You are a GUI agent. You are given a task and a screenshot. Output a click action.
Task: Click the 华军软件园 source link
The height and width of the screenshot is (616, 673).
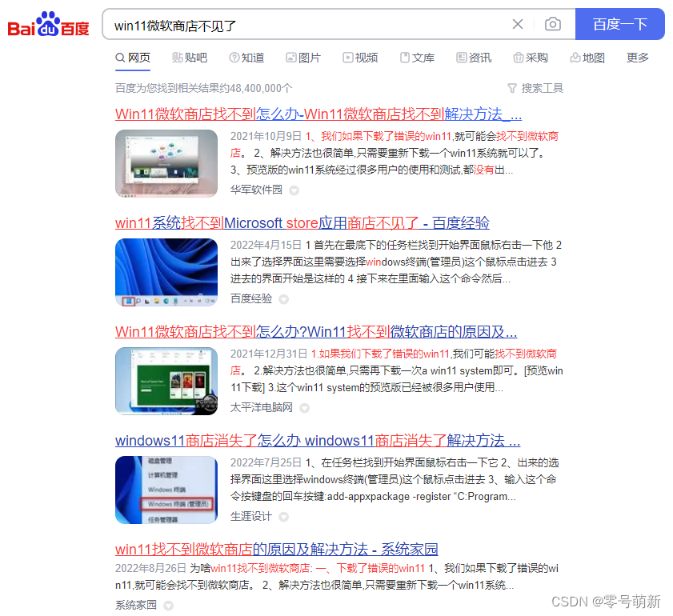pos(256,190)
